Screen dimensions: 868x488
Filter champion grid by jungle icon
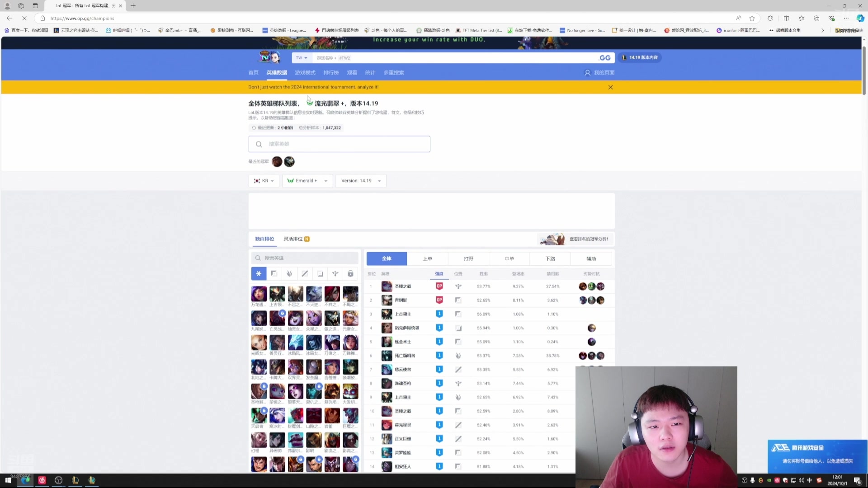coord(289,273)
